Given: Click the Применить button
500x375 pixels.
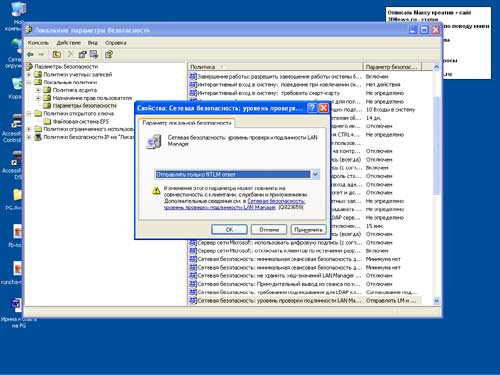Looking at the screenshot, I should (308, 230).
